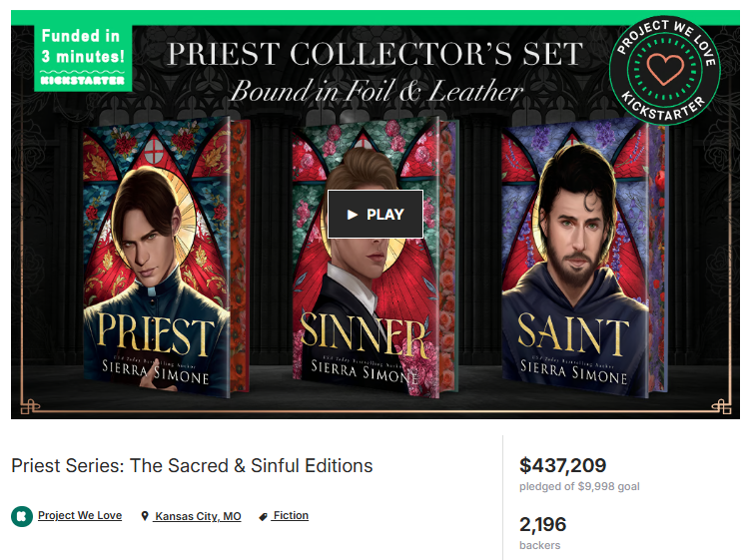
Task: Click the bottom-left corner ornament of the banner
Action: click(31, 404)
